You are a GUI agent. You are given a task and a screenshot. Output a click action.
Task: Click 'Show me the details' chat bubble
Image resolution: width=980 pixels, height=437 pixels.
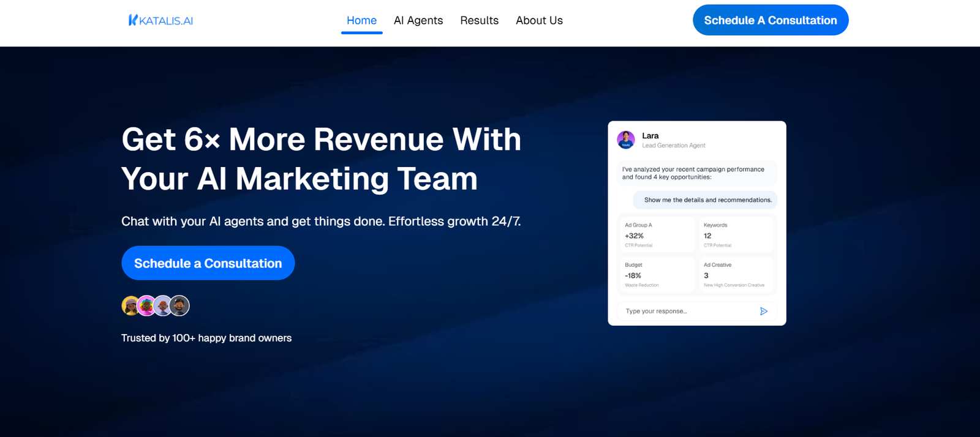(707, 200)
